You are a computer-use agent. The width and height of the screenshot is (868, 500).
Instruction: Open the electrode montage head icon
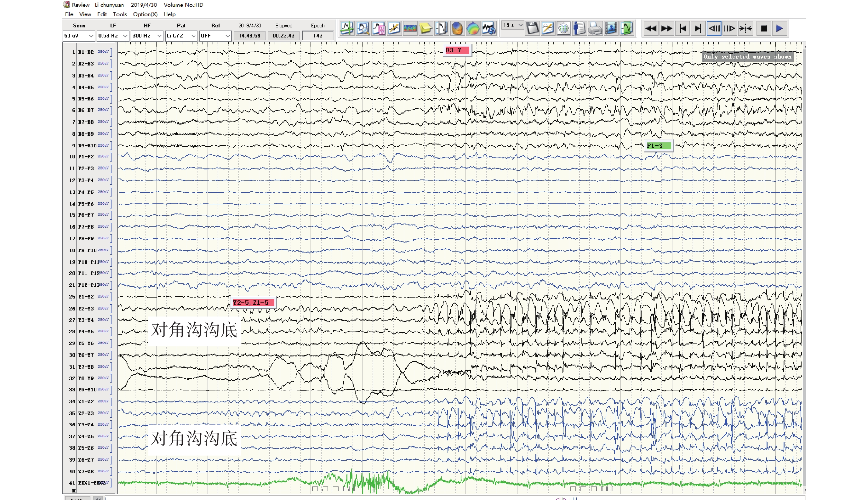coord(564,29)
